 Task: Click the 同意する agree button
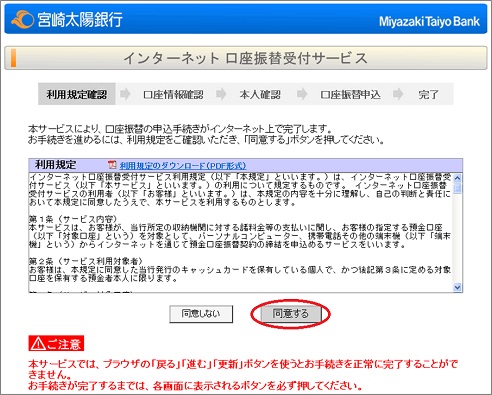click(291, 314)
